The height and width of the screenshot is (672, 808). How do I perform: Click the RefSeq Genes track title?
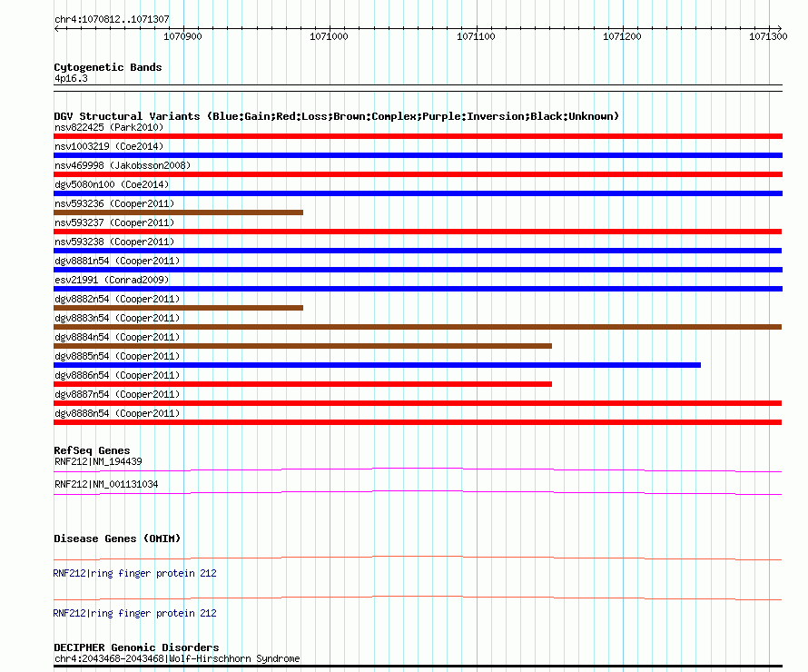coord(92,450)
